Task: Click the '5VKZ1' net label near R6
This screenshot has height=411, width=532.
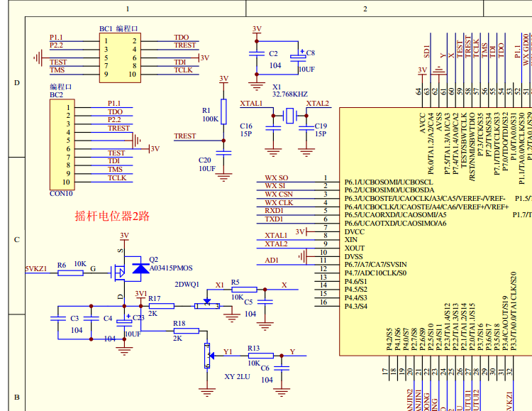Action: (x=36, y=269)
